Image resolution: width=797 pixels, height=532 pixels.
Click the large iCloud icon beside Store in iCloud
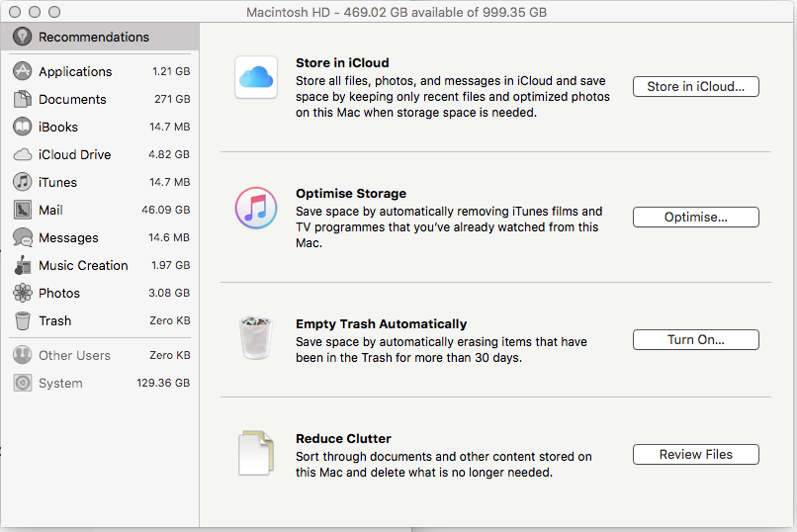[x=256, y=77]
